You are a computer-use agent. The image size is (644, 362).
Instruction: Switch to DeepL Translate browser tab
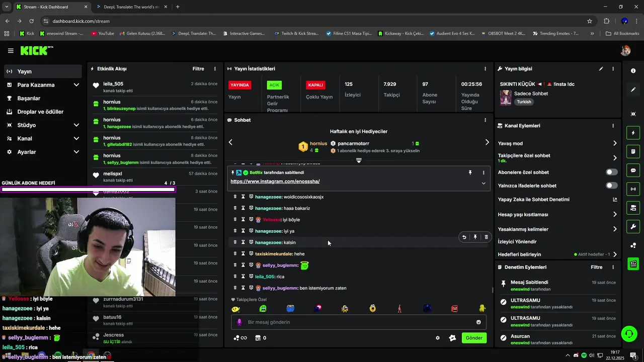132,7
